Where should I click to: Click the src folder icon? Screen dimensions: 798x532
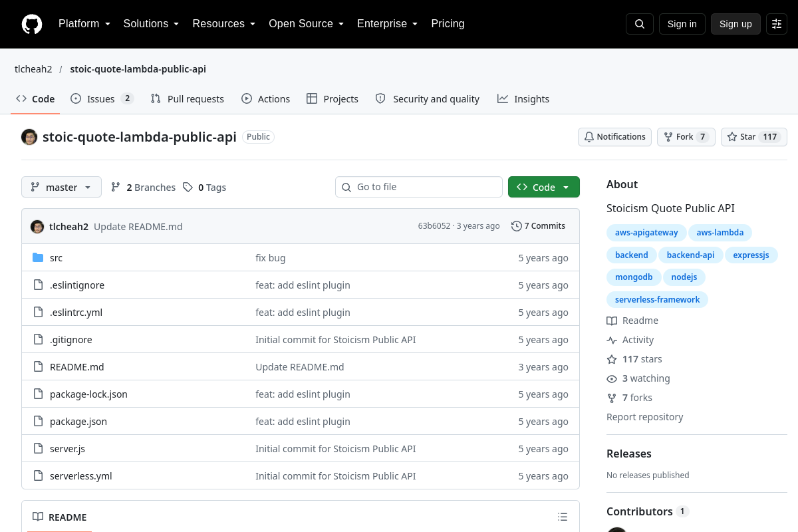(x=38, y=258)
